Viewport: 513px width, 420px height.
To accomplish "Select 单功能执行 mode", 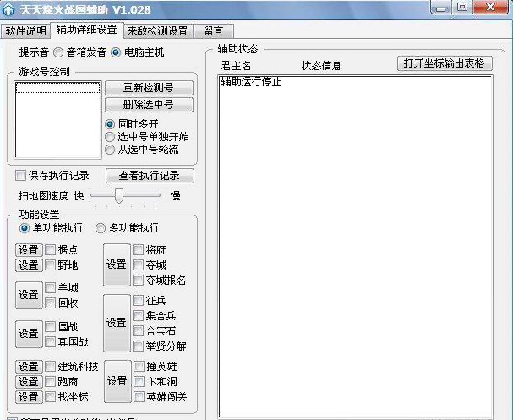I will click(x=24, y=228).
